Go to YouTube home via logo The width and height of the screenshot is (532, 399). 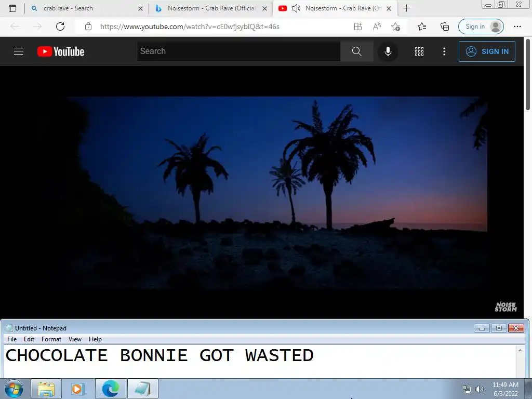(61, 51)
